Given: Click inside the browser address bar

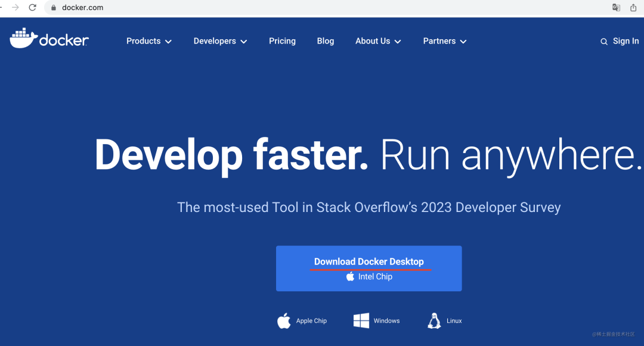Looking at the screenshot, I should (179, 8).
